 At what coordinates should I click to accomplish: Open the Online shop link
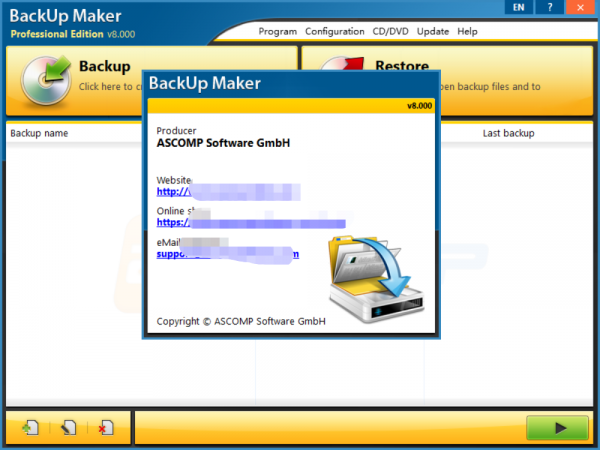pos(250,222)
